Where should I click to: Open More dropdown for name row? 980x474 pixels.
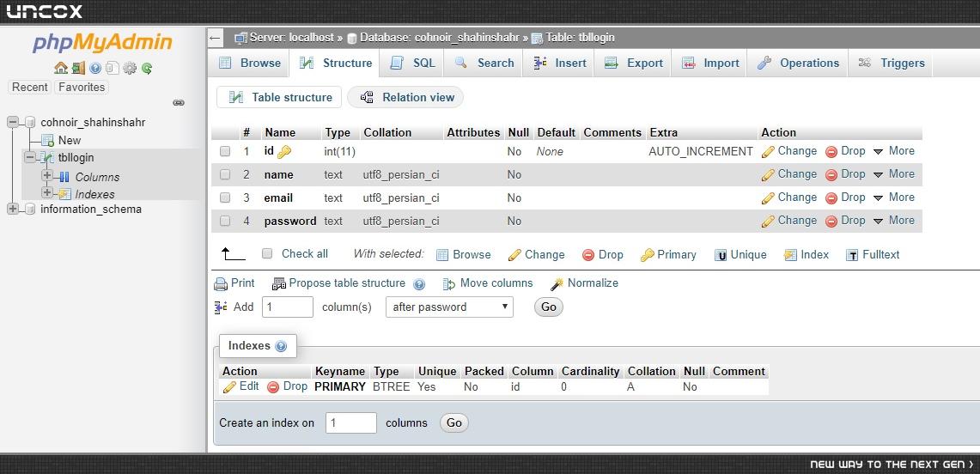(894, 174)
